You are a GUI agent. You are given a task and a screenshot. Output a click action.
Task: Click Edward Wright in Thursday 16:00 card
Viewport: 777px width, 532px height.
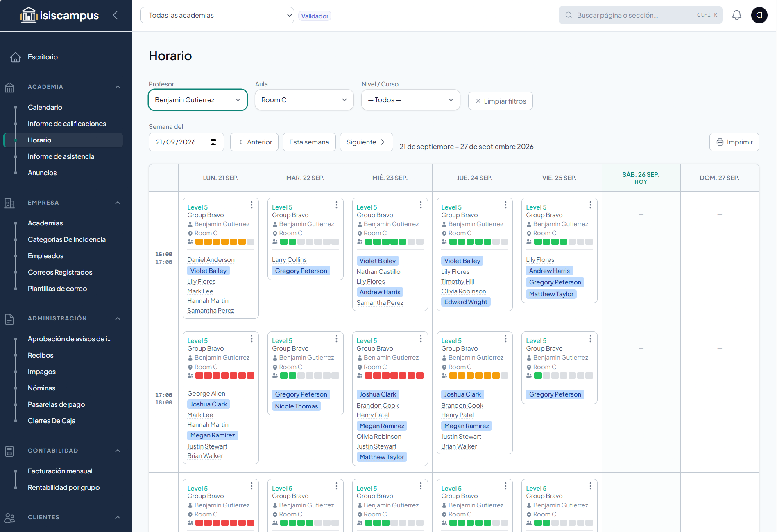pos(466,302)
